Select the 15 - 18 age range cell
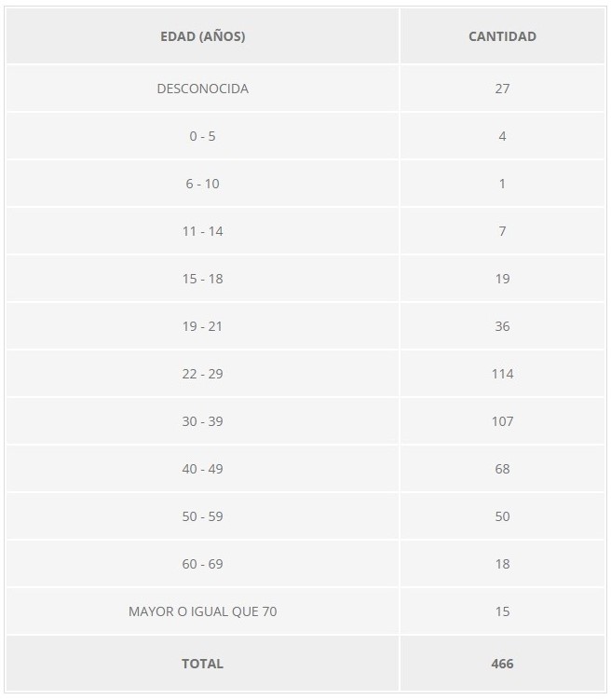This screenshot has height=700, width=611. (202, 279)
